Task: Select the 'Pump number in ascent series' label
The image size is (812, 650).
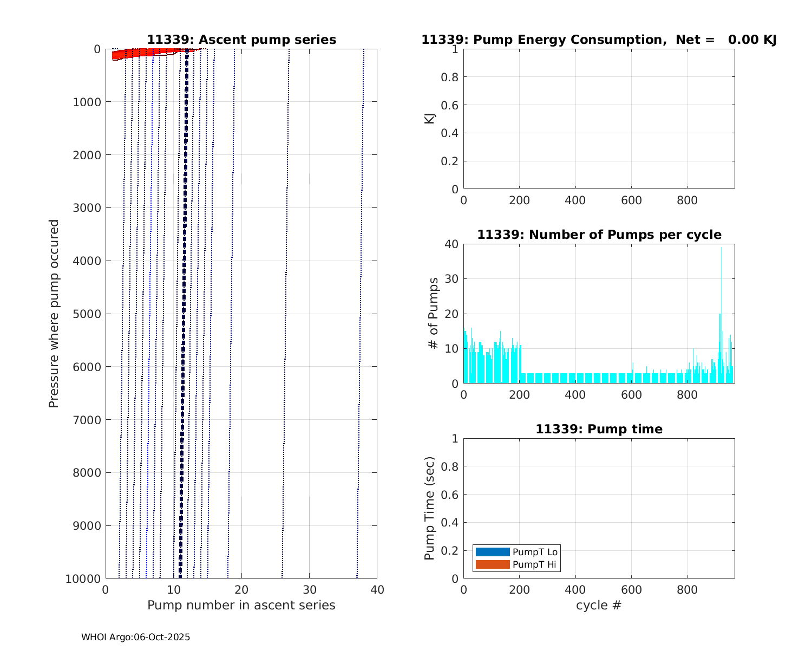Action: 241,605
